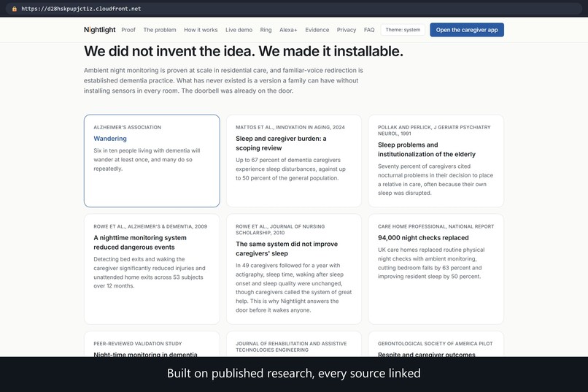The width and height of the screenshot is (588, 392).
Task: Click the Rowe et al., Alzheimer's & Dementia, 2009 label
Action: [x=150, y=226]
